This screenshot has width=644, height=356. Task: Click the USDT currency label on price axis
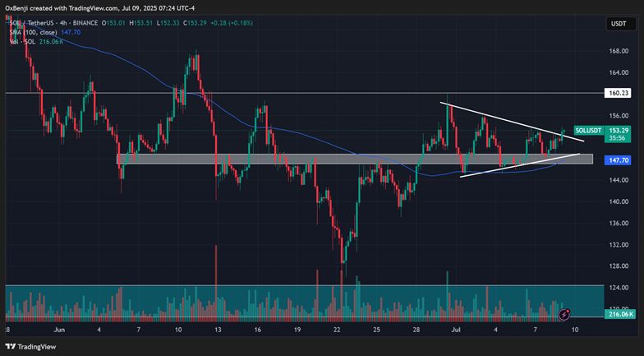click(617, 24)
